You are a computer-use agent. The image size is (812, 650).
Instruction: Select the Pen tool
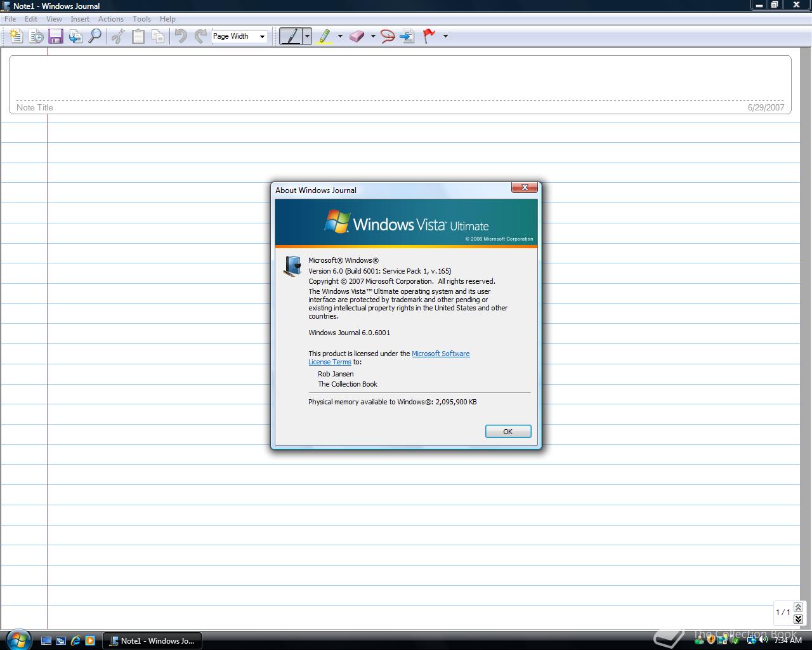(x=291, y=36)
